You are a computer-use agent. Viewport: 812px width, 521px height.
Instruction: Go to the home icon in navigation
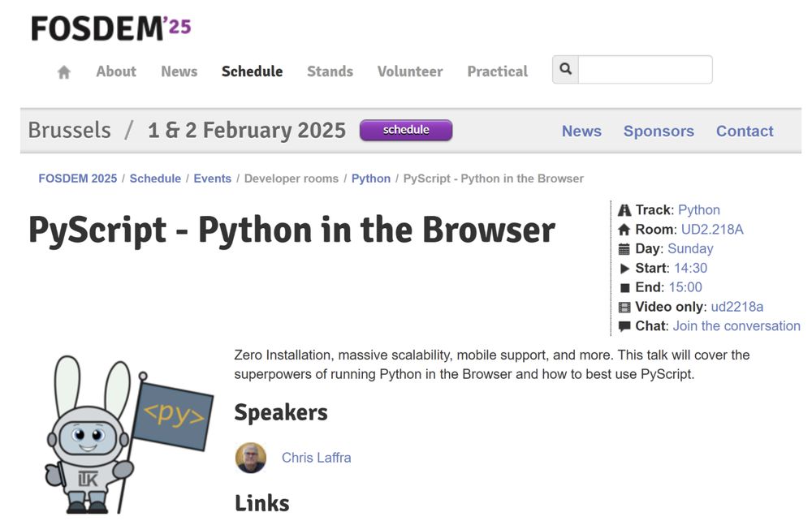pos(63,72)
